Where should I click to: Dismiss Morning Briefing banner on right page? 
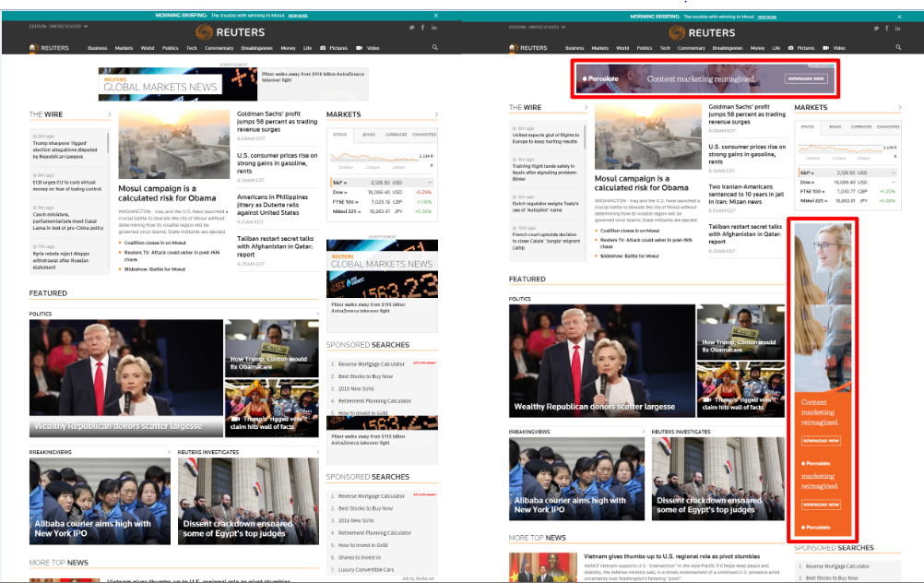(900, 17)
